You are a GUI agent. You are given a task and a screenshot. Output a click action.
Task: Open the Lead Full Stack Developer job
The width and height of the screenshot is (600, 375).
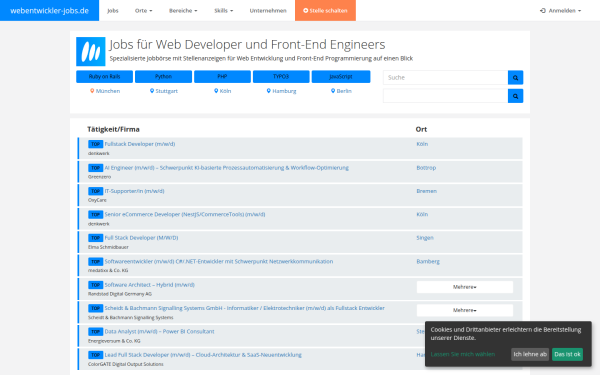[203, 355]
